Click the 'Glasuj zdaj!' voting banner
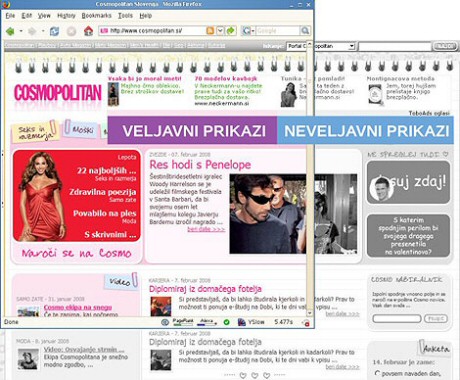460x380 pixels. tap(408, 182)
